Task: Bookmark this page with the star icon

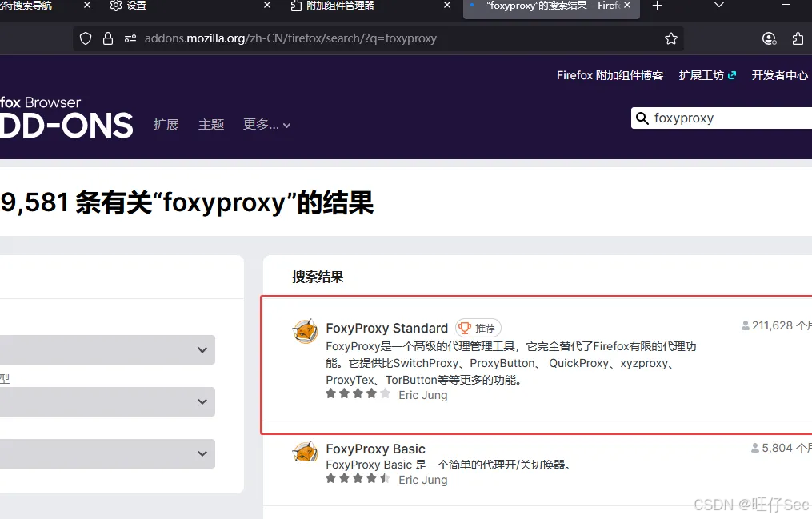Action: click(x=671, y=38)
